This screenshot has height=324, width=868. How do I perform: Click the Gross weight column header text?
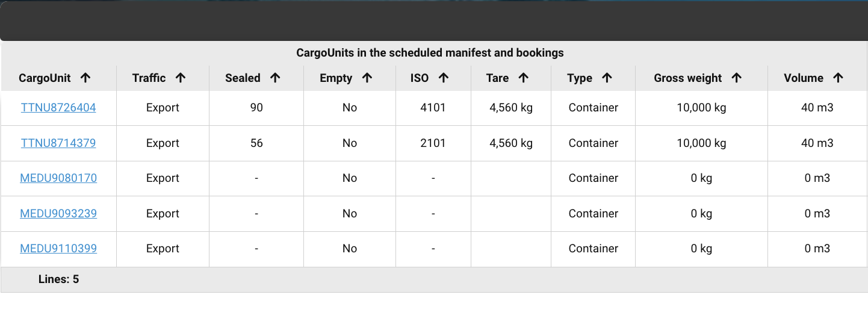coord(687,78)
